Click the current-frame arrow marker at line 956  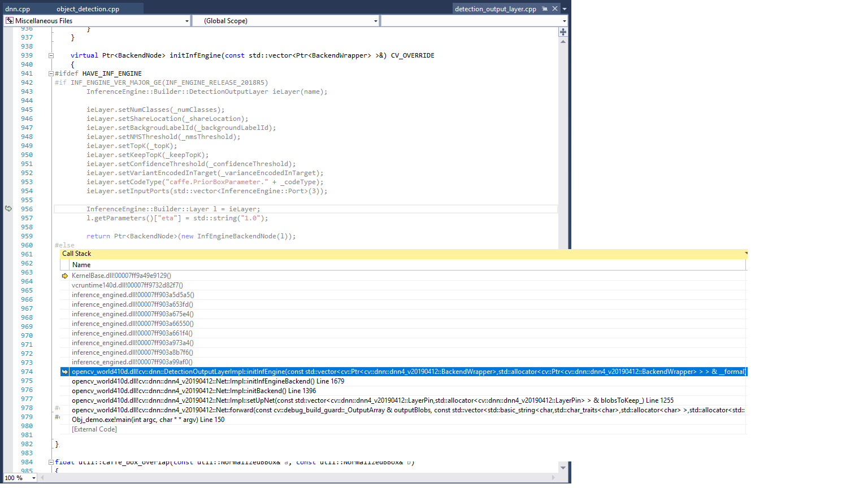8,208
